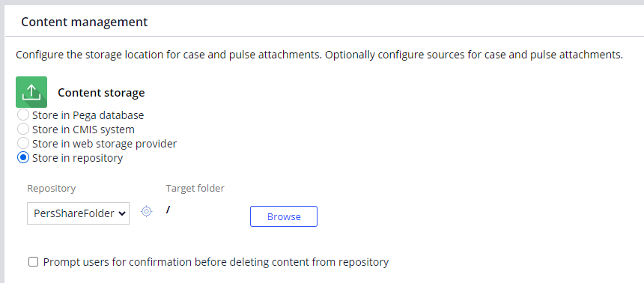Click the Store in Pega database label text

pyautogui.click(x=88, y=115)
